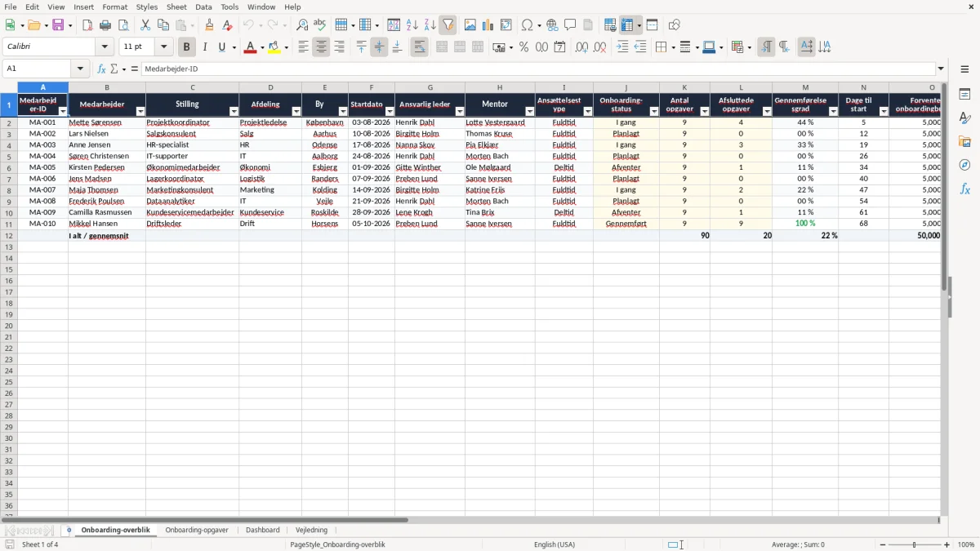This screenshot has width=980, height=551.
Task: Toggle Center Vertically alignment
Action: pyautogui.click(x=379, y=47)
